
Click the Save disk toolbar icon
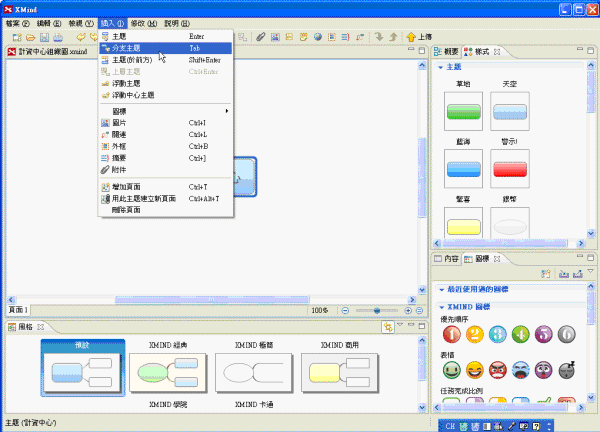[x=44, y=37]
